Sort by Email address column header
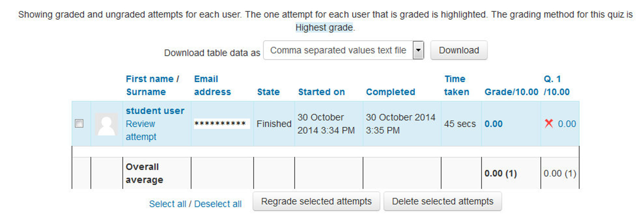This screenshot has width=644, height=224. coord(212,86)
